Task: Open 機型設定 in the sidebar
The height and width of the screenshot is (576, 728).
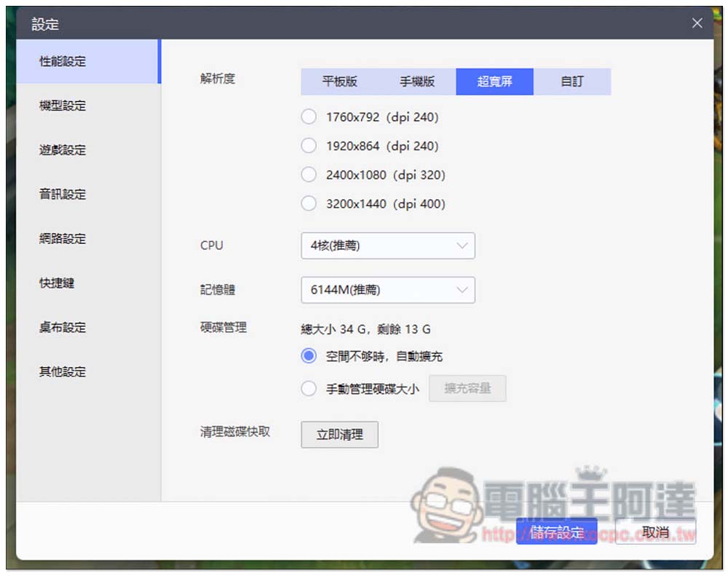Action: click(x=63, y=106)
